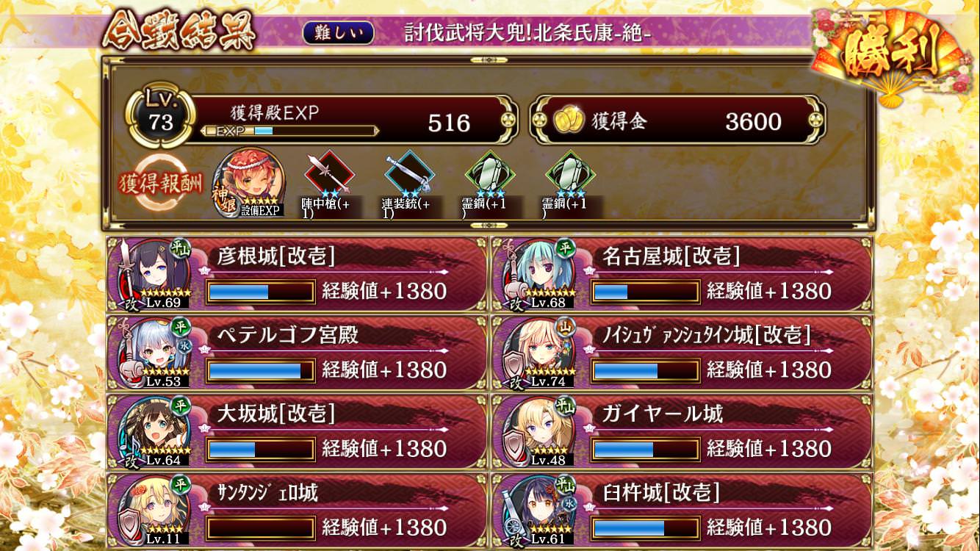The height and width of the screenshot is (551, 980).
Task: Click the 合戦結果 title banner
Action: (x=180, y=33)
